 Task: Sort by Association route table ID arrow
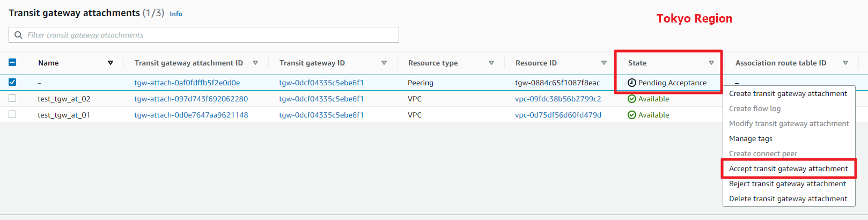pyautogui.click(x=845, y=63)
